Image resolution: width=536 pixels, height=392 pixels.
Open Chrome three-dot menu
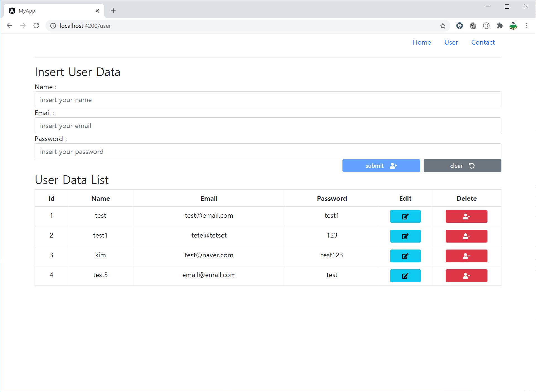[x=526, y=26]
